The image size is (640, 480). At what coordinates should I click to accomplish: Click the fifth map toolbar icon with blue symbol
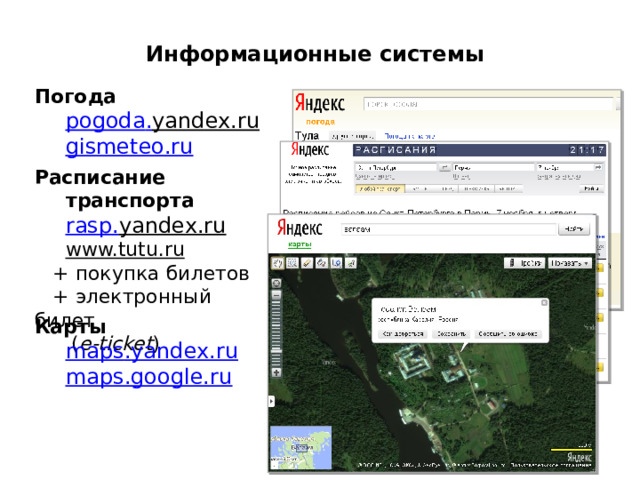(336, 263)
